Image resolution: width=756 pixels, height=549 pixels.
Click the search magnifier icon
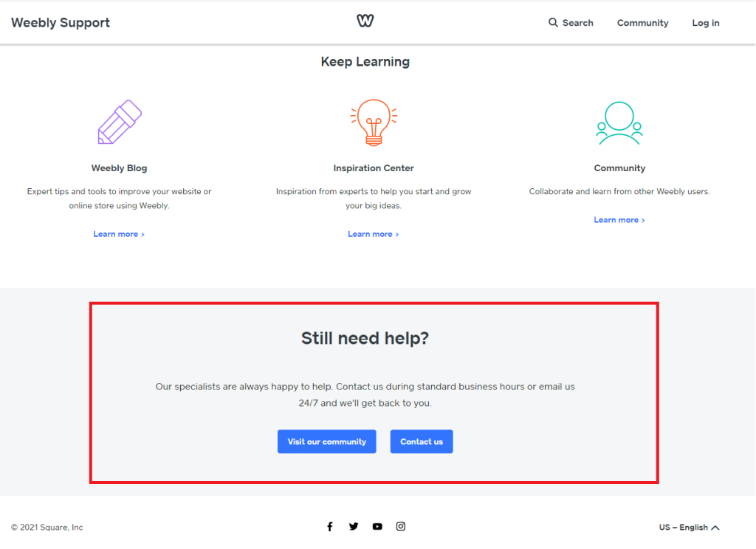[x=553, y=23]
